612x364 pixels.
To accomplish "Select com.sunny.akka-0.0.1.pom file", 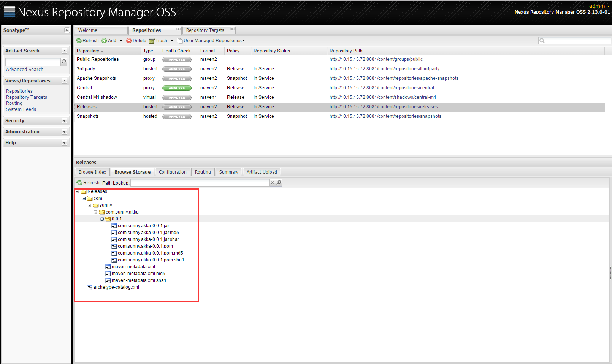I will 145,246.
